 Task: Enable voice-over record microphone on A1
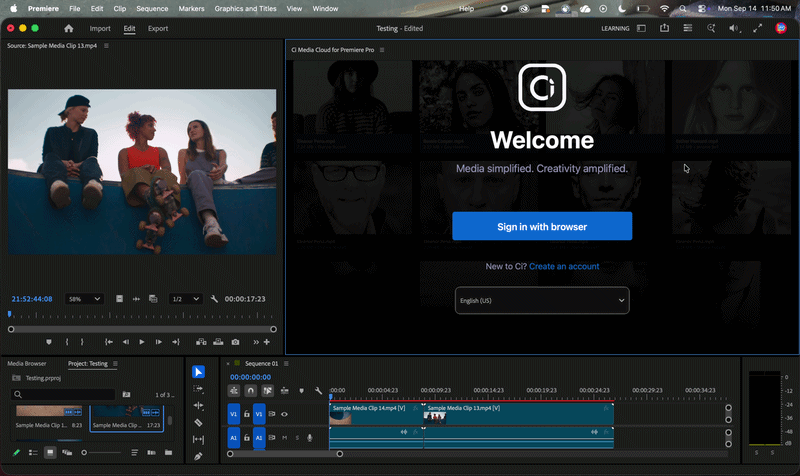click(310, 438)
